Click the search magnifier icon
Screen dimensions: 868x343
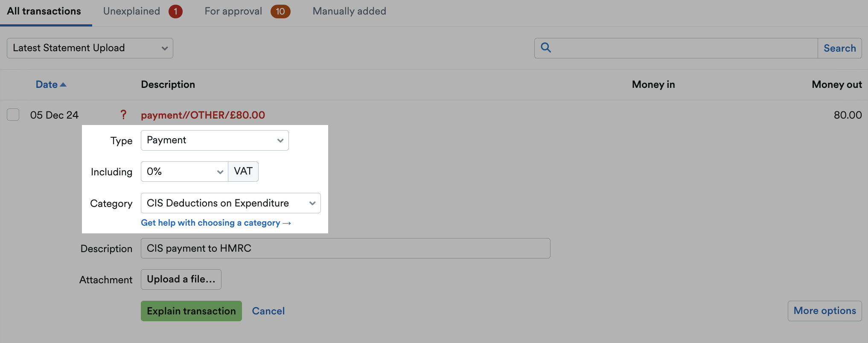point(545,47)
